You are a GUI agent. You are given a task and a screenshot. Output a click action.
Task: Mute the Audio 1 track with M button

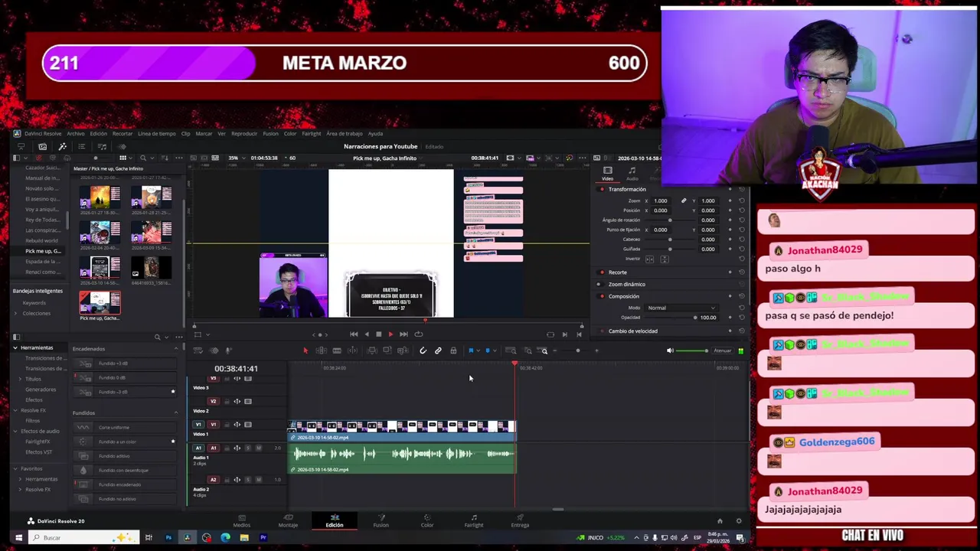click(258, 448)
